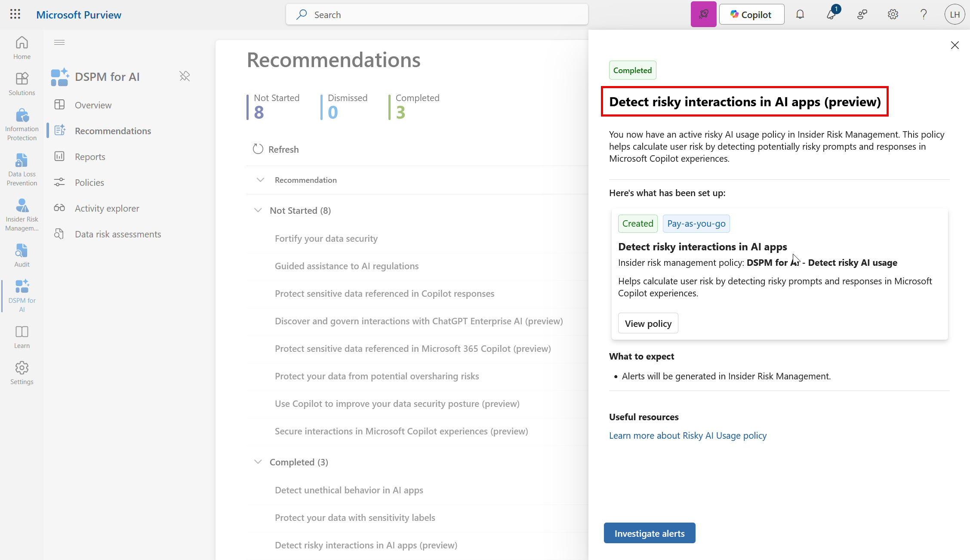970x560 pixels.
Task: Click the Completed 3 counter
Action: click(x=414, y=107)
